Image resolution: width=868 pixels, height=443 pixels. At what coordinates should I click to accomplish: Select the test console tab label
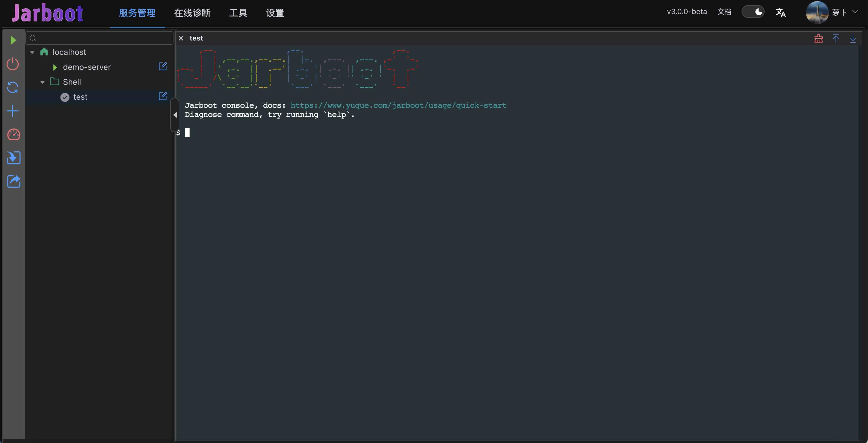click(x=196, y=38)
